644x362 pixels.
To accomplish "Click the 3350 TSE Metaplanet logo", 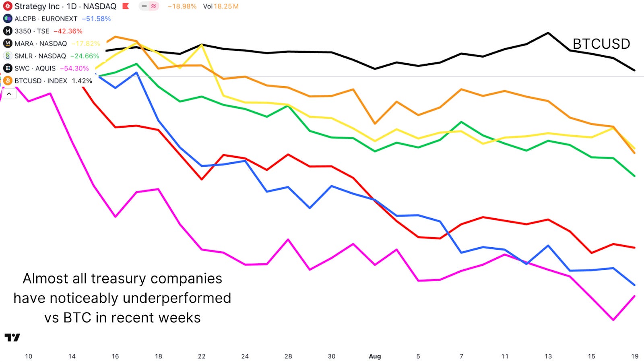I will 7,31.
